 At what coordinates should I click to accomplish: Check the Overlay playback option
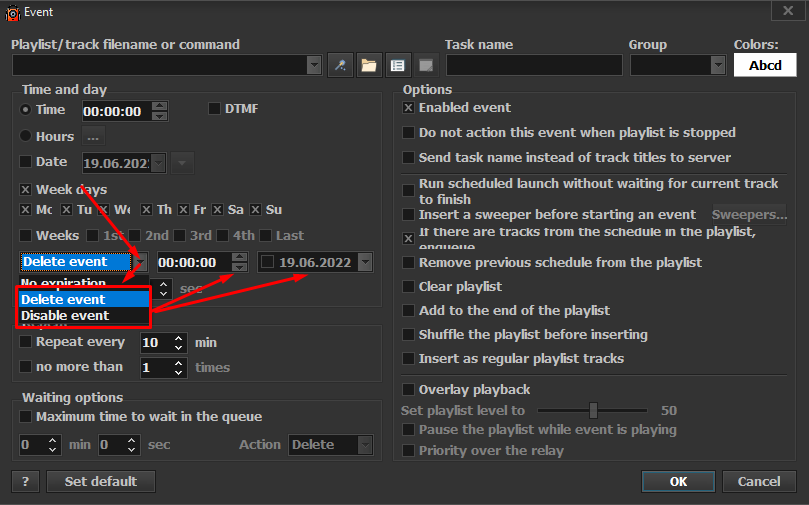(408, 389)
